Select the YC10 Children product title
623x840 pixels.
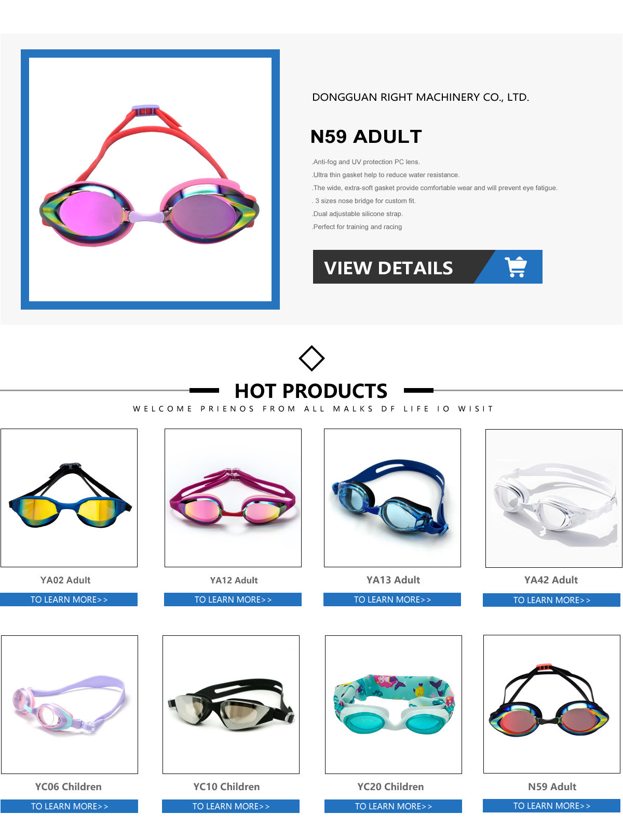click(x=227, y=786)
